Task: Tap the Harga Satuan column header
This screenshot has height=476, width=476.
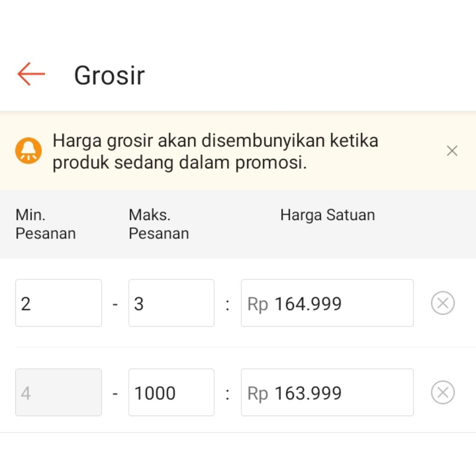Action: tap(327, 215)
